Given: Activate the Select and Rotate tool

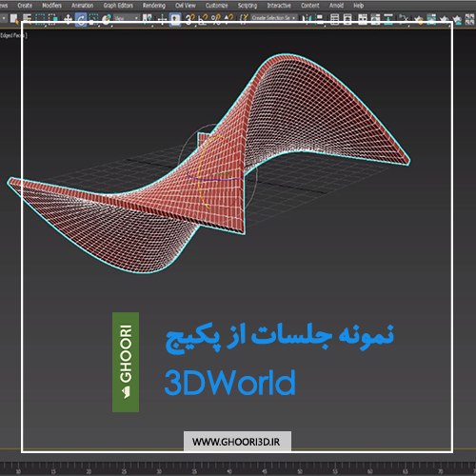Looking at the screenshot, I should click(x=81, y=20).
